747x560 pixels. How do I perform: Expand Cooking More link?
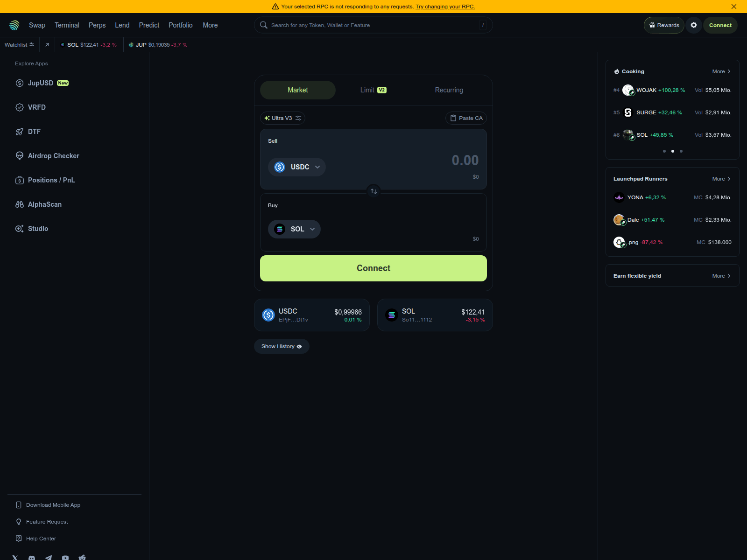click(x=721, y=71)
